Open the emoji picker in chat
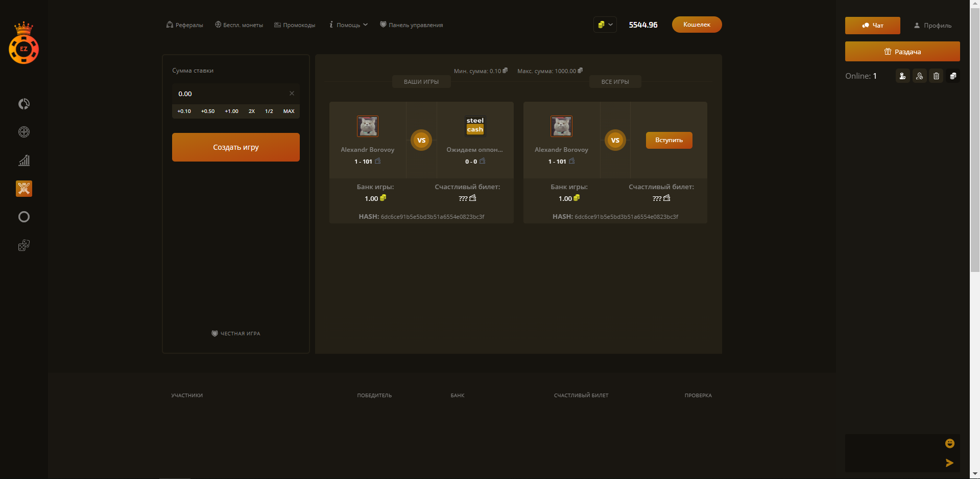 (949, 443)
